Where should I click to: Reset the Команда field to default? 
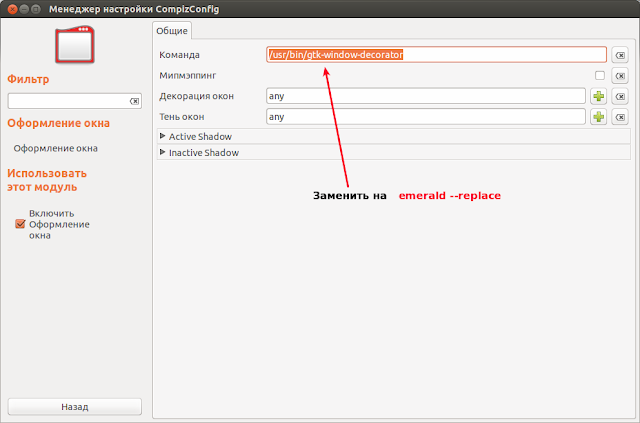[620, 55]
